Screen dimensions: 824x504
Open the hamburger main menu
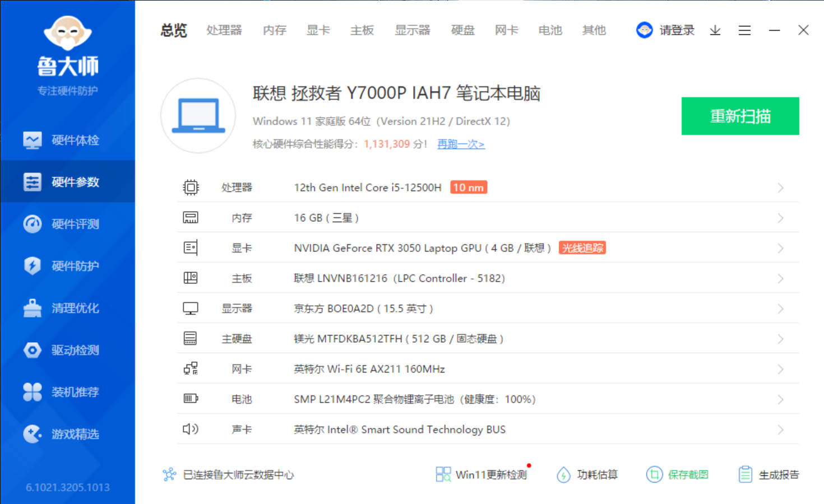pyautogui.click(x=744, y=30)
